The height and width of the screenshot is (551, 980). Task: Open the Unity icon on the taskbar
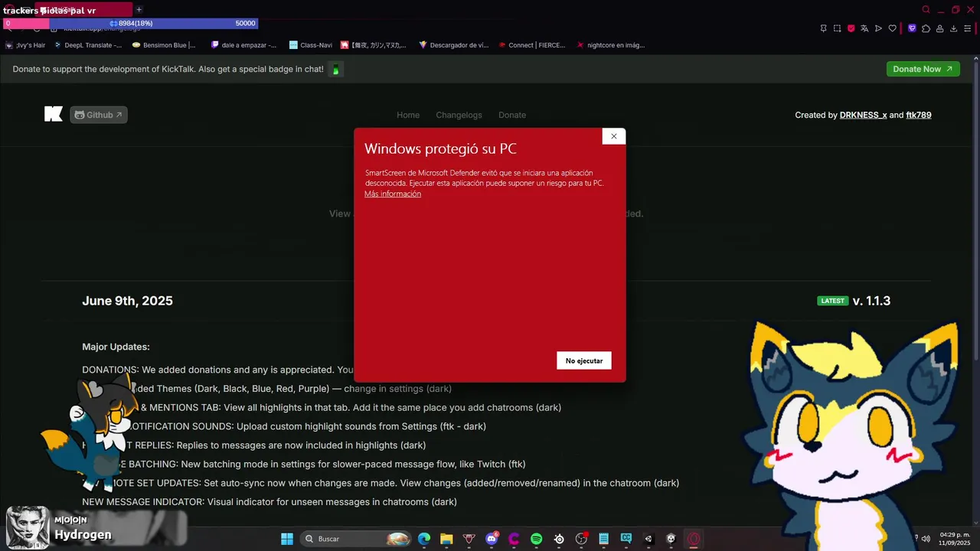pos(648,539)
